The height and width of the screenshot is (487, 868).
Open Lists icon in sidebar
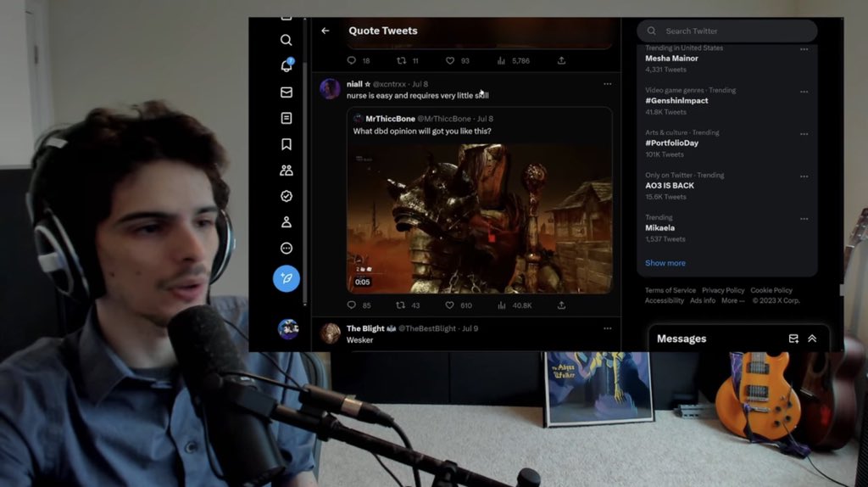click(x=287, y=118)
